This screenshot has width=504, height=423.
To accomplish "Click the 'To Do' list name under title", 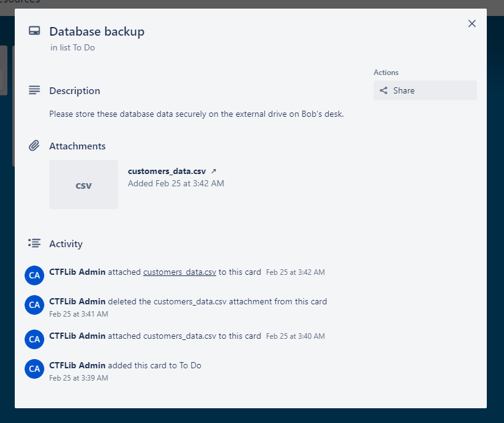I will [84, 47].
